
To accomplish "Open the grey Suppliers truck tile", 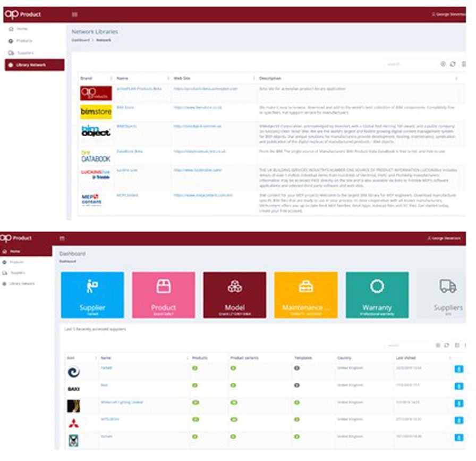I will (x=441, y=295).
